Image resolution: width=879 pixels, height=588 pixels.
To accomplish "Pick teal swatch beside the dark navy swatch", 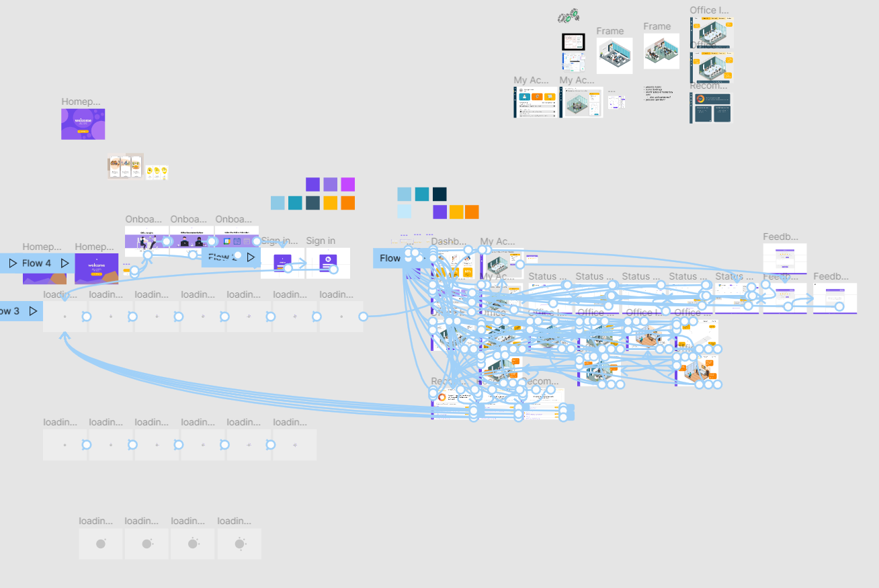I will [422, 194].
